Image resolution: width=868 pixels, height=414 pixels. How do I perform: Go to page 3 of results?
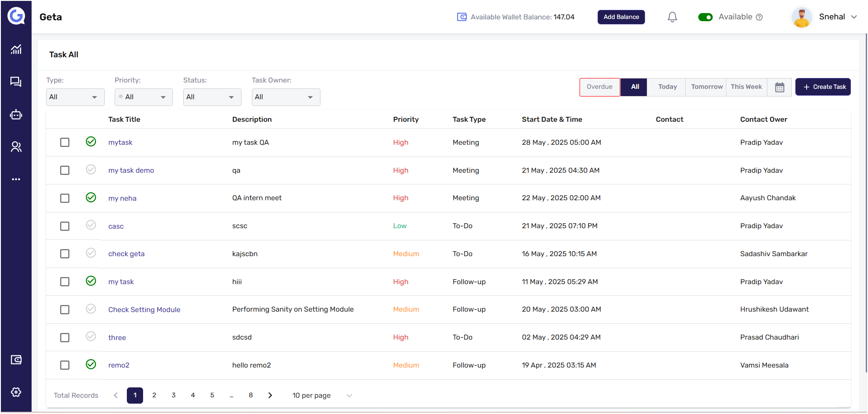pos(173,395)
